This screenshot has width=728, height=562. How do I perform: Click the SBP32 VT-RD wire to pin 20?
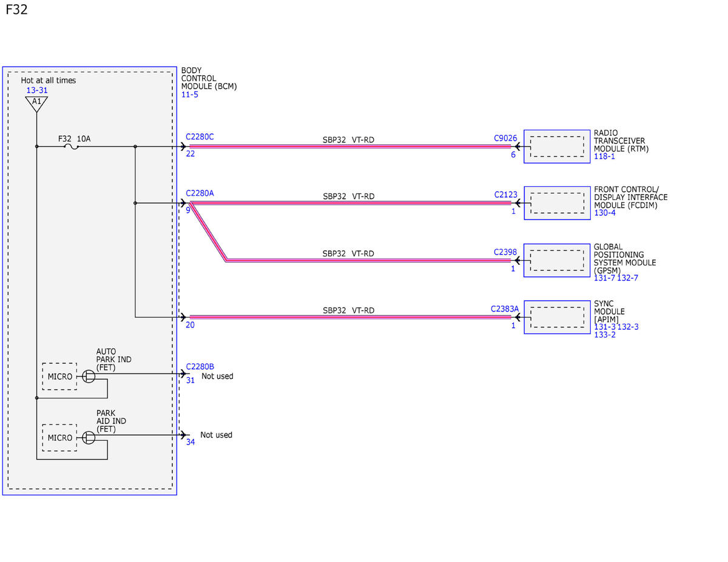pyautogui.click(x=351, y=316)
